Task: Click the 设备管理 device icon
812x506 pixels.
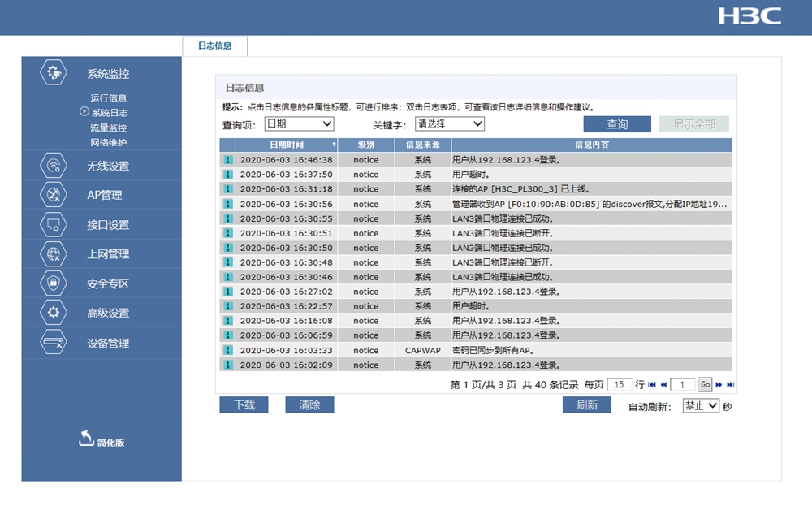Action: pyautogui.click(x=53, y=343)
